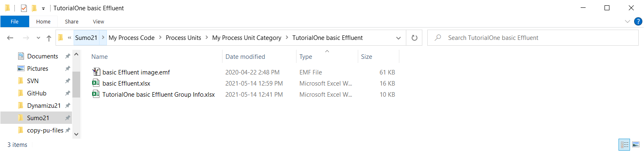Refresh the folder with the refresh icon

(414, 38)
